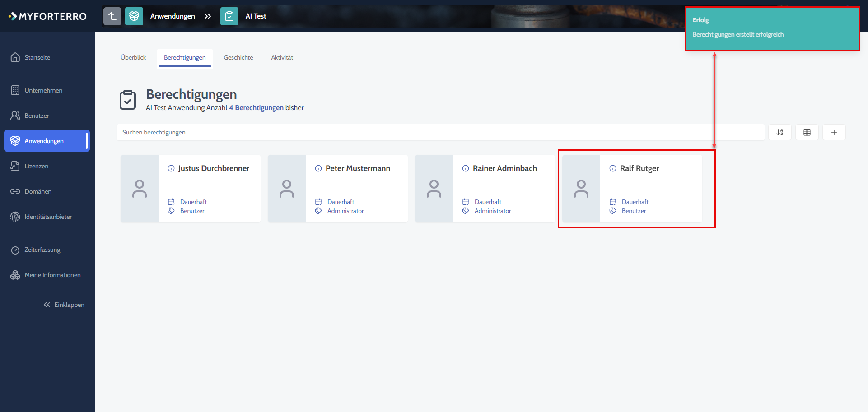Open the Anwendungen cube icon in breadcrumb
This screenshot has height=412, width=868.
pyautogui.click(x=134, y=16)
